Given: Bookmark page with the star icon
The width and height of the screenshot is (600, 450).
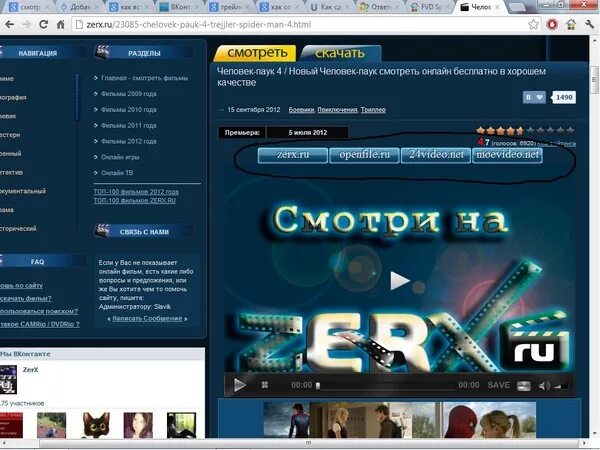Looking at the screenshot, I should [x=533, y=24].
